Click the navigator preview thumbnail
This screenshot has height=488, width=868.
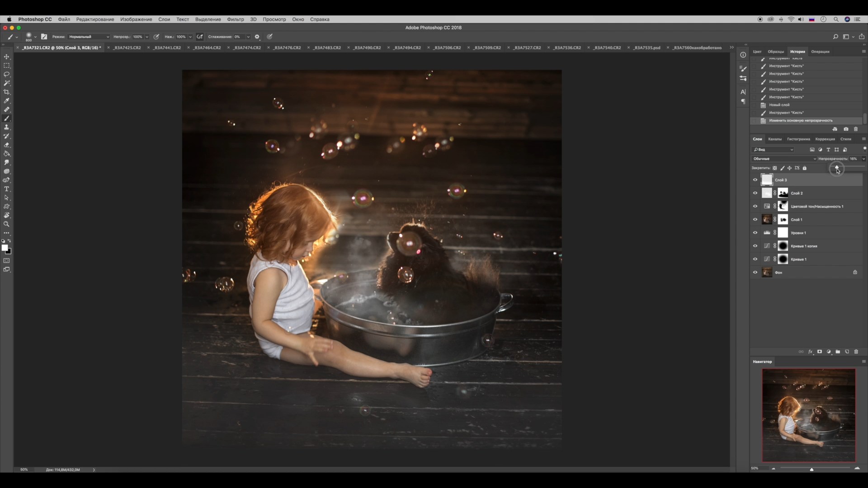coord(808,415)
